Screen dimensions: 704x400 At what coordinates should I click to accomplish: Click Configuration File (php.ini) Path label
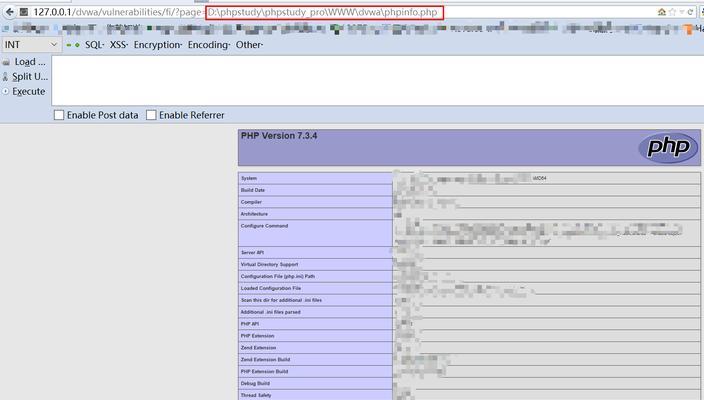[x=278, y=277]
